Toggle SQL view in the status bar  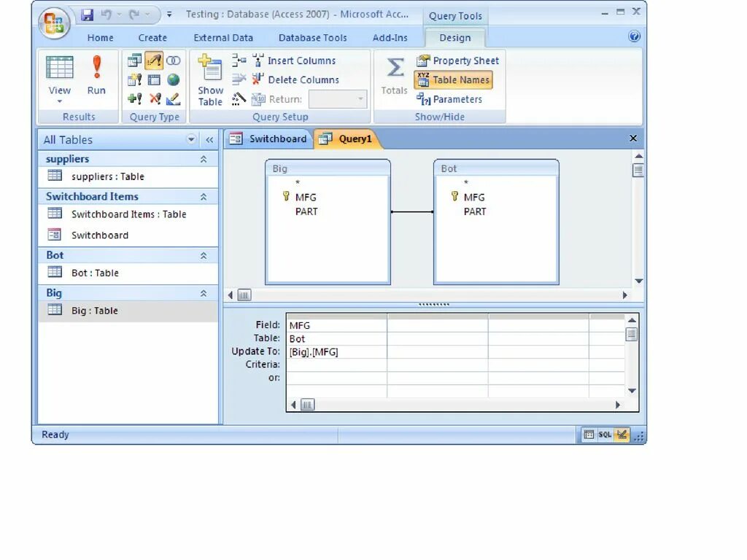[605, 434]
